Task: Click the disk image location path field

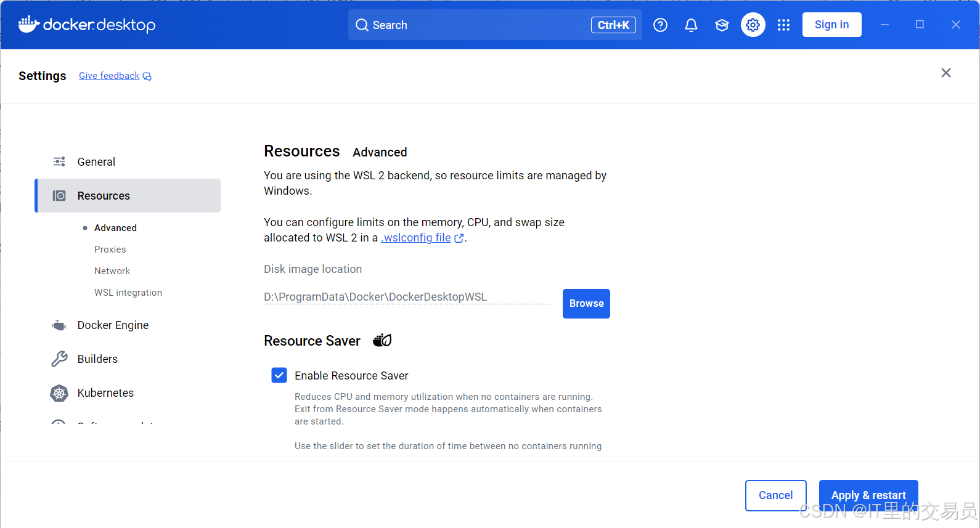Action: click(407, 297)
